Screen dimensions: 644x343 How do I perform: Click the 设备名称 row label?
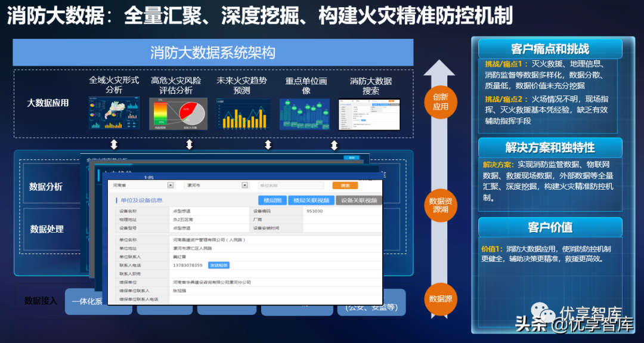point(128,211)
